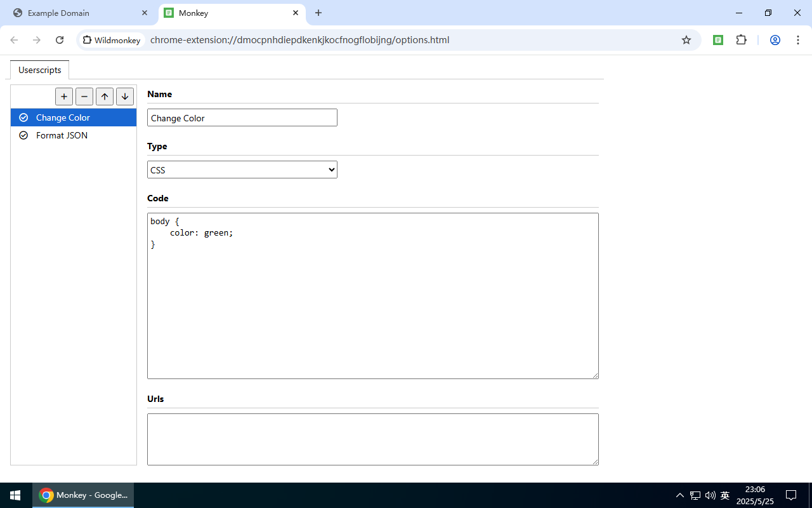Open the Type dropdown showing CSS
Screen dimensions: 812x508
(242, 170)
